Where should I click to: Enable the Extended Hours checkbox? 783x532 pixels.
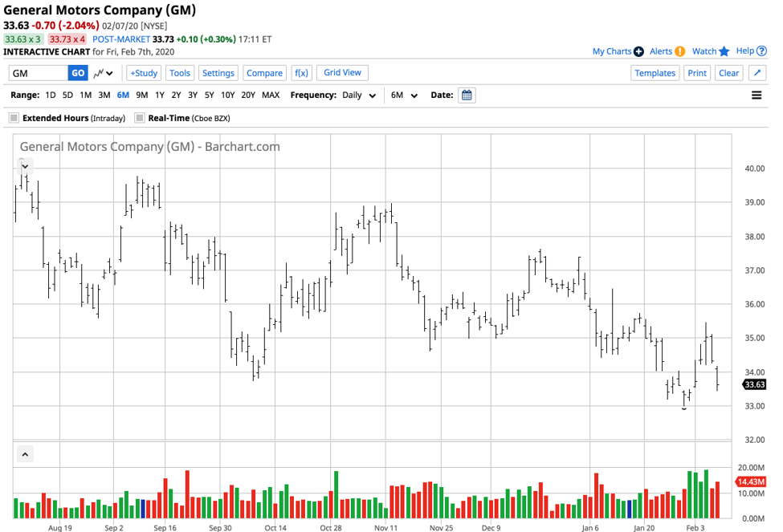coord(14,118)
